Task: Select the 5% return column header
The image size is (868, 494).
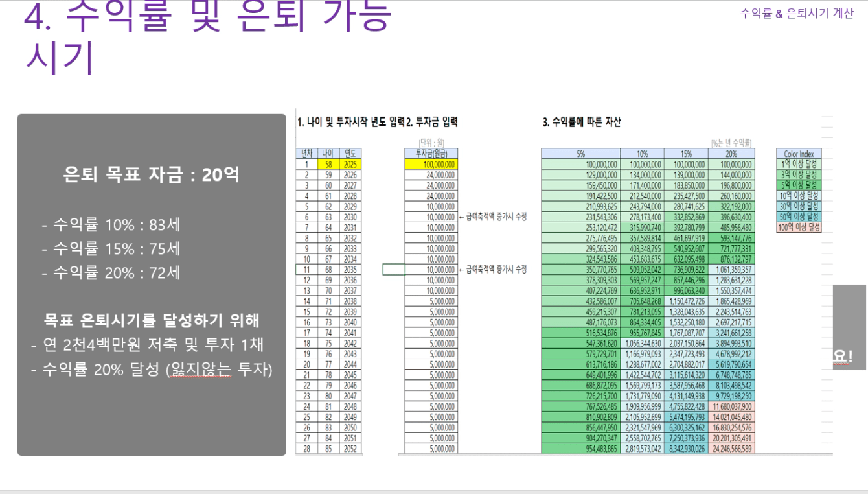Action: tap(580, 154)
